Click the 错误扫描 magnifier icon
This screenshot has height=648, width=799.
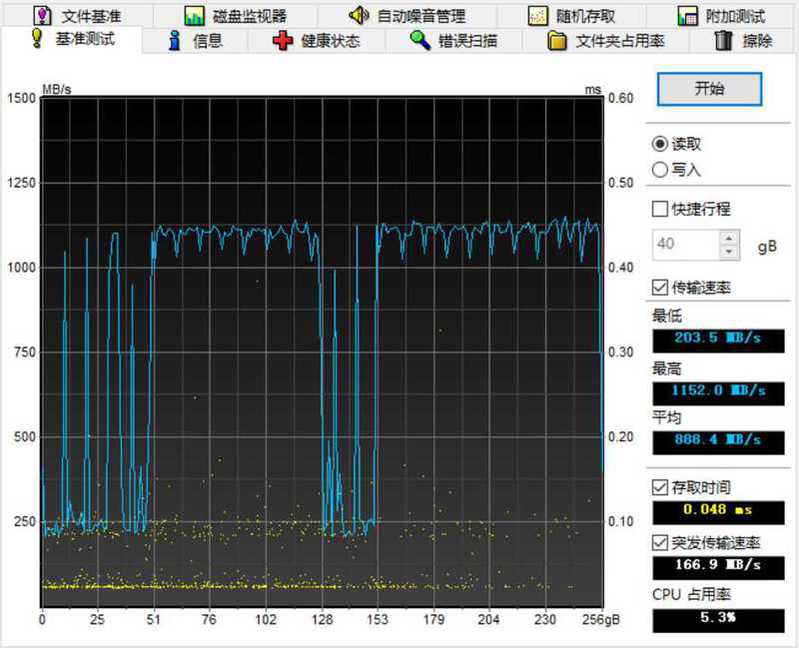click(x=420, y=40)
